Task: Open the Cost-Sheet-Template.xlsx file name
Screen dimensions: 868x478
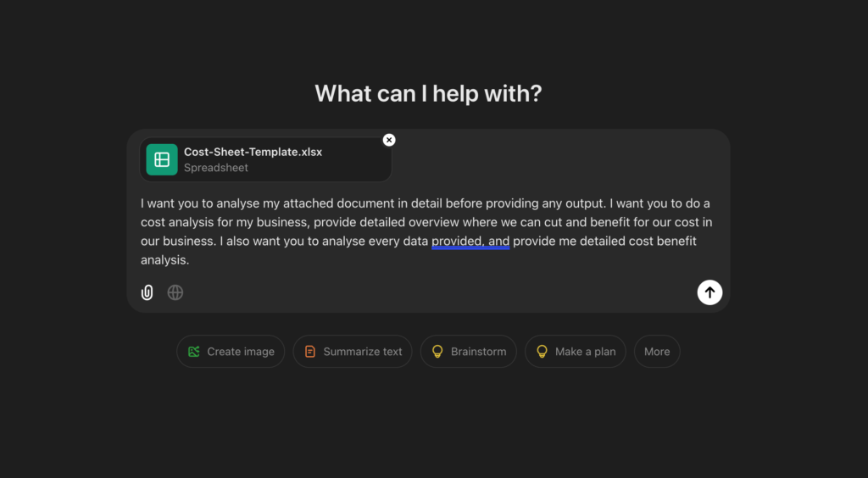Action: [253, 152]
